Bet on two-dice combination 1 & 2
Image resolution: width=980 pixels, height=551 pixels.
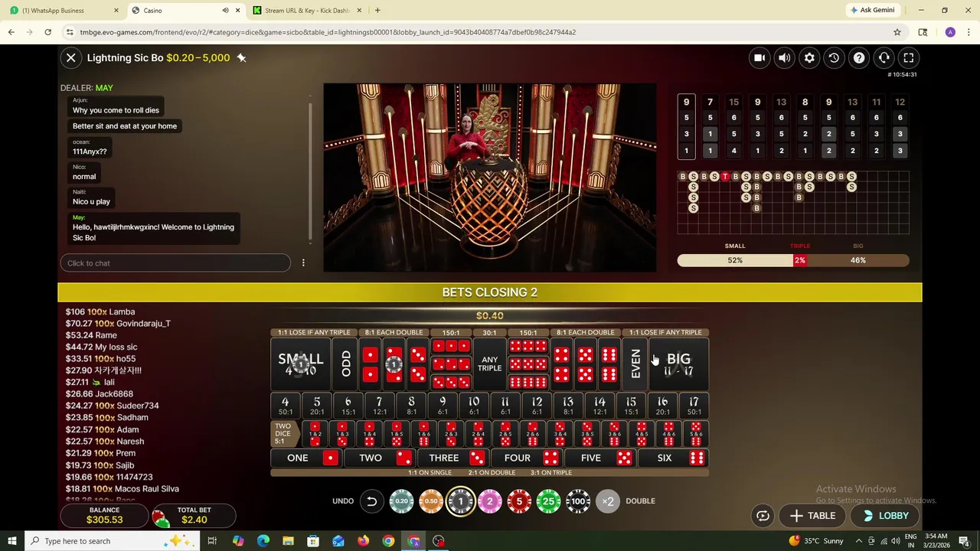click(x=315, y=434)
